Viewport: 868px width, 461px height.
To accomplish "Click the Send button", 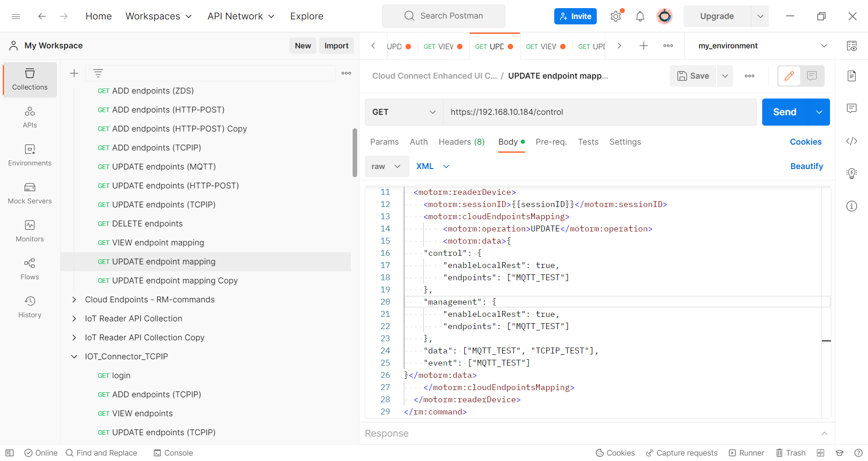I will coord(784,112).
